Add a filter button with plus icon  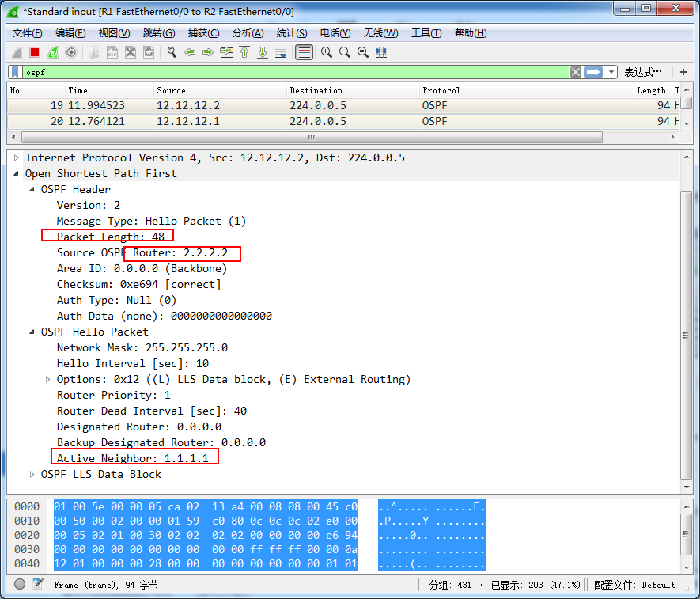coord(683,72)
